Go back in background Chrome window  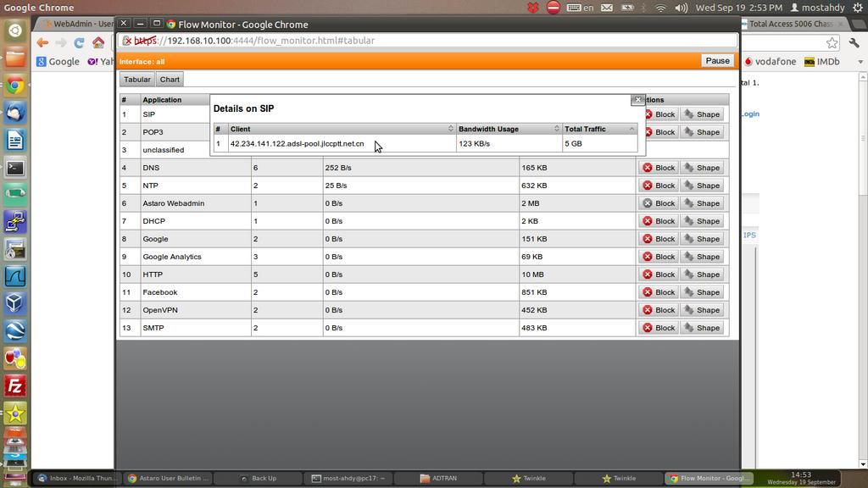tap(42, 43)
